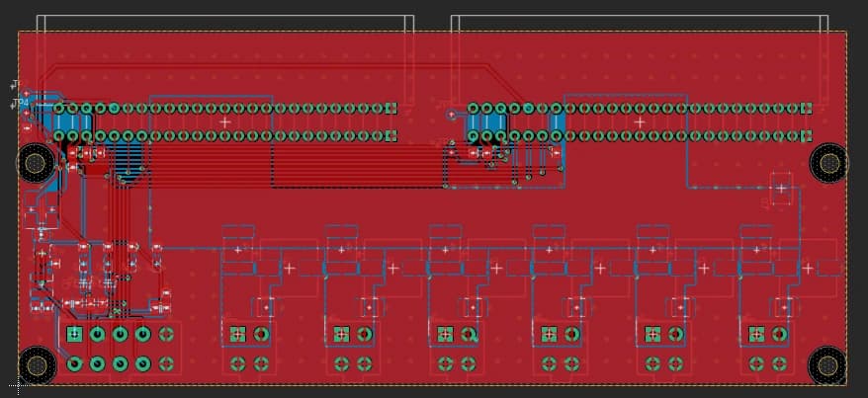Select the bottom-left mounting hole

(x=38, y=365)
